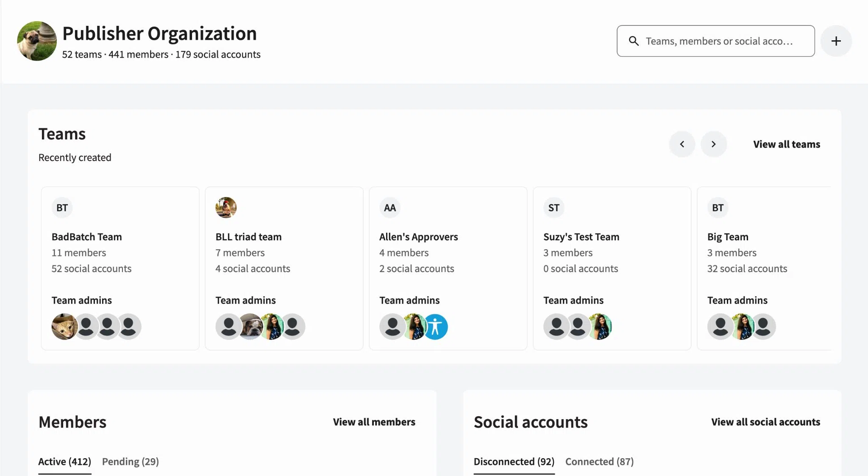Click the search magnifier icon
The height and width of the screenshot is (476, 868).
[x=634, y=41]
